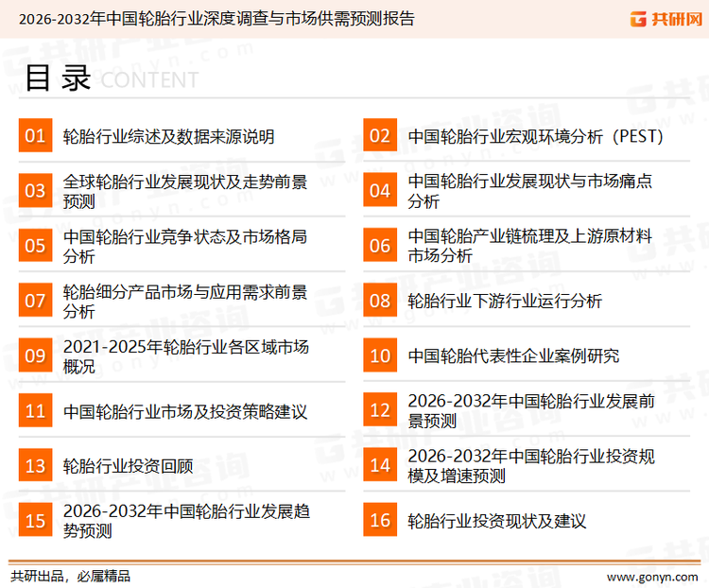Click the orange 07 number badge
The width and height of the screenshot is (709, 588).
(x=35, y=301)
